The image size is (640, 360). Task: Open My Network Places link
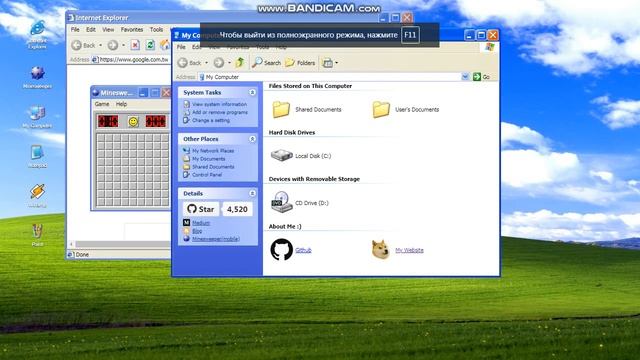(x=213, y=151)
